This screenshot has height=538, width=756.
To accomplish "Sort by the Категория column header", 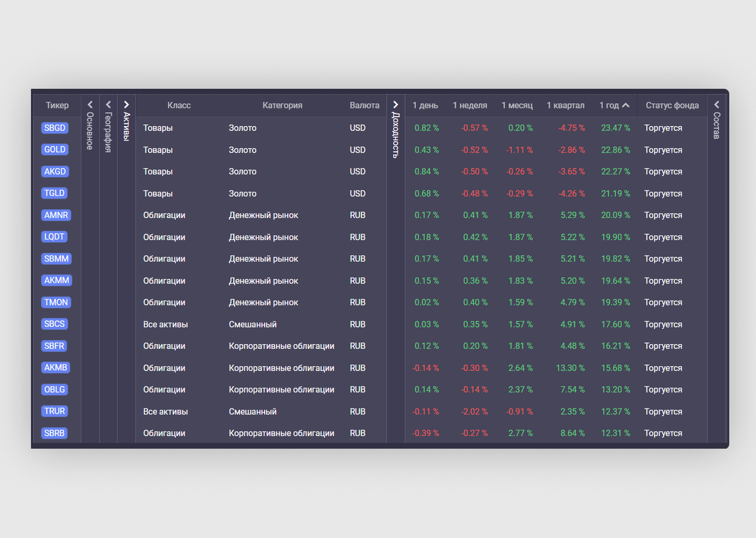I will pos(282,105).
